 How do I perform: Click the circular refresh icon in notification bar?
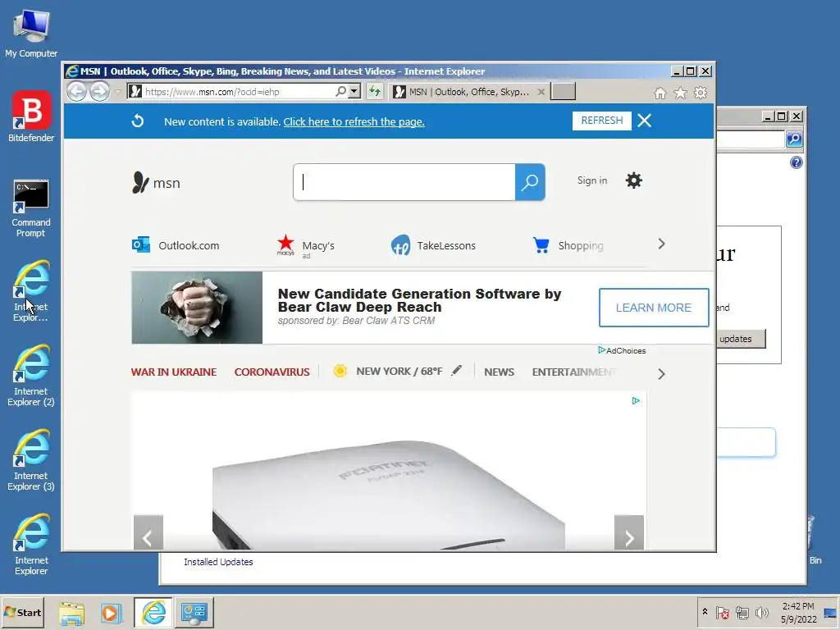coord(138,121)
